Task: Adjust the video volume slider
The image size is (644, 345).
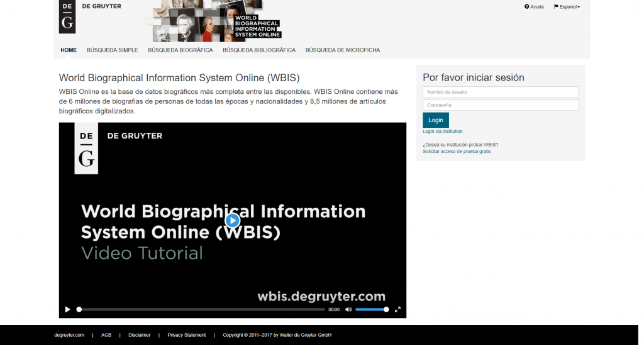Action: coord(372,310)
